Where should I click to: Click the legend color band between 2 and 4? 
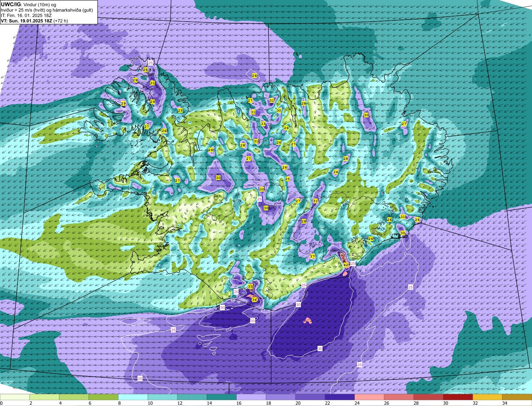[x=44, y=397]
